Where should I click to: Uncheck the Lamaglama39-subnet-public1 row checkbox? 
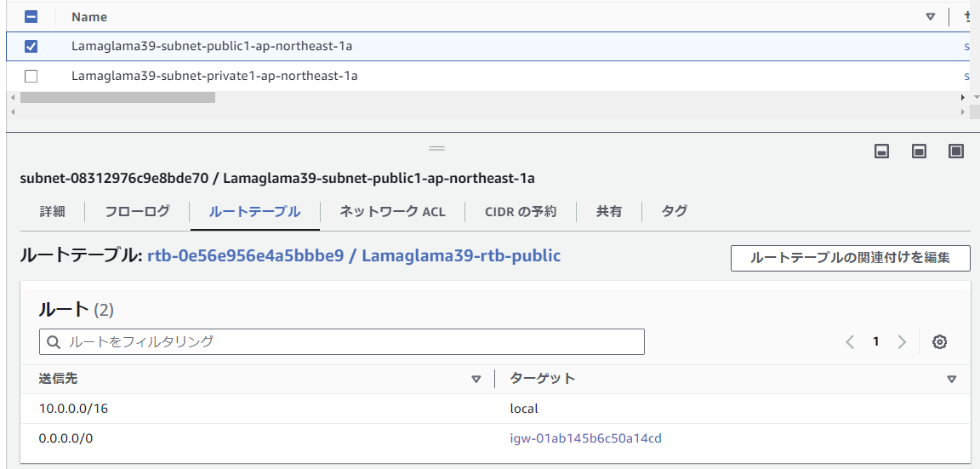(31, 47)
